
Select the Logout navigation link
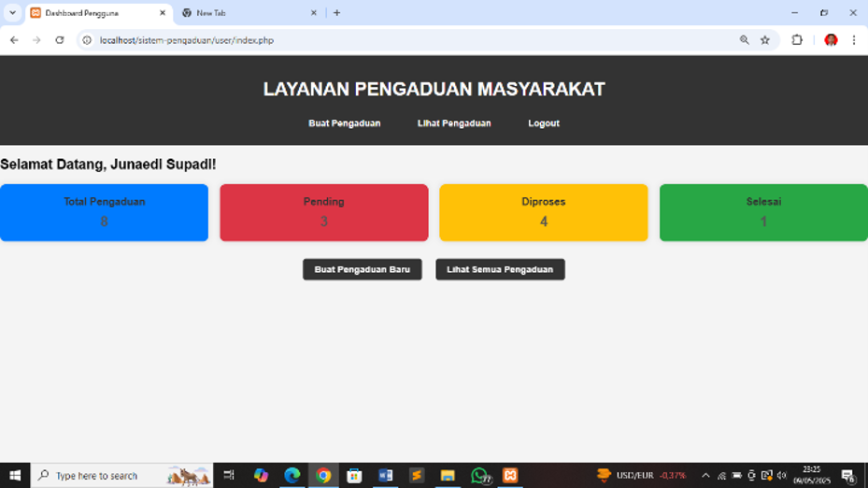(544, 123)
